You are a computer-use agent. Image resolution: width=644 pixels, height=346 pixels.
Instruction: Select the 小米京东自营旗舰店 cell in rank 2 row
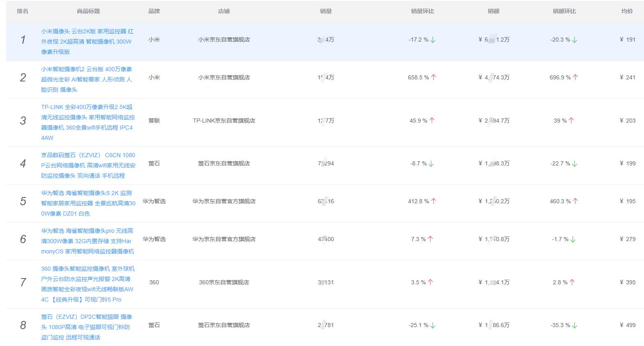[x=224, y=77]
